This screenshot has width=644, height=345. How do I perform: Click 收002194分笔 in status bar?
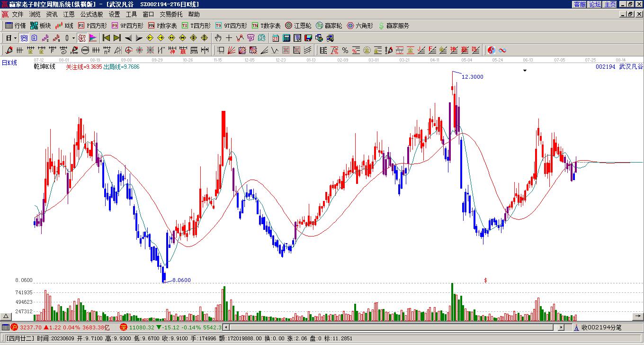[x=601, y=327]
